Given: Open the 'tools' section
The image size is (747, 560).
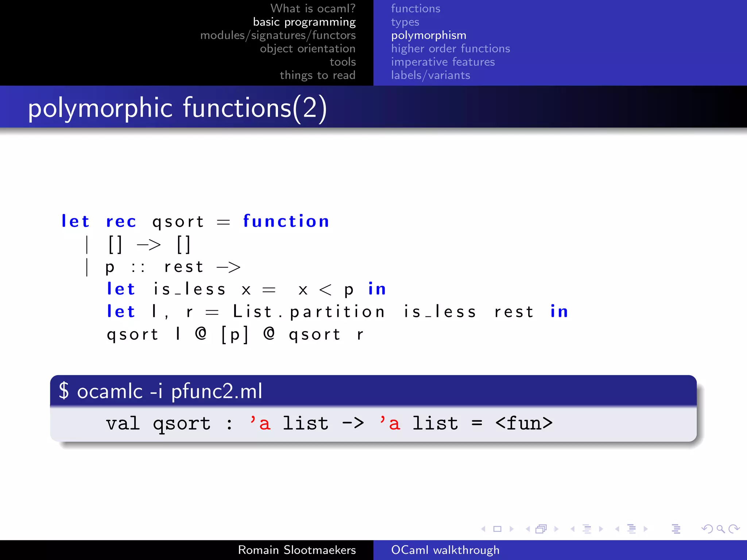Looking at the screenshot, I should pos(343,62).
